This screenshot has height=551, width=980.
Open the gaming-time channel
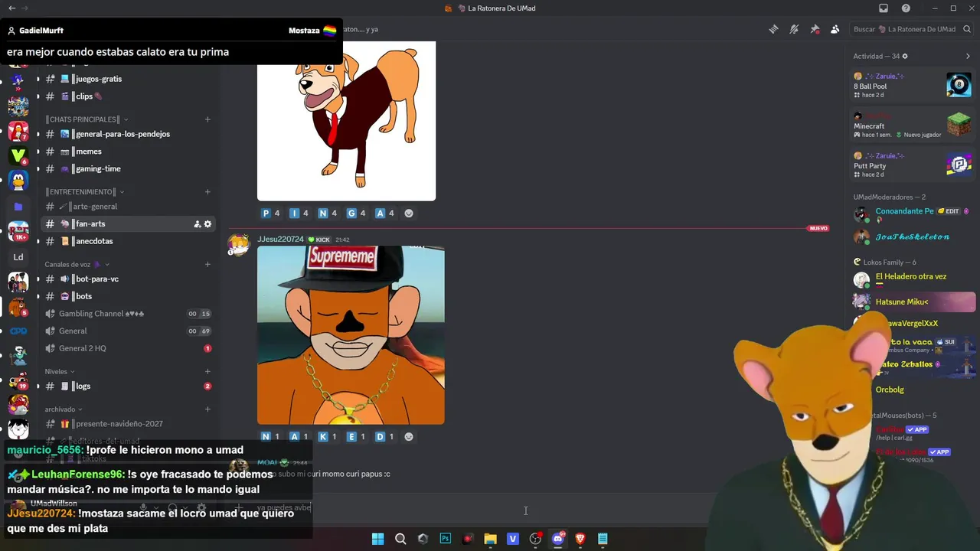pos(129,169)
